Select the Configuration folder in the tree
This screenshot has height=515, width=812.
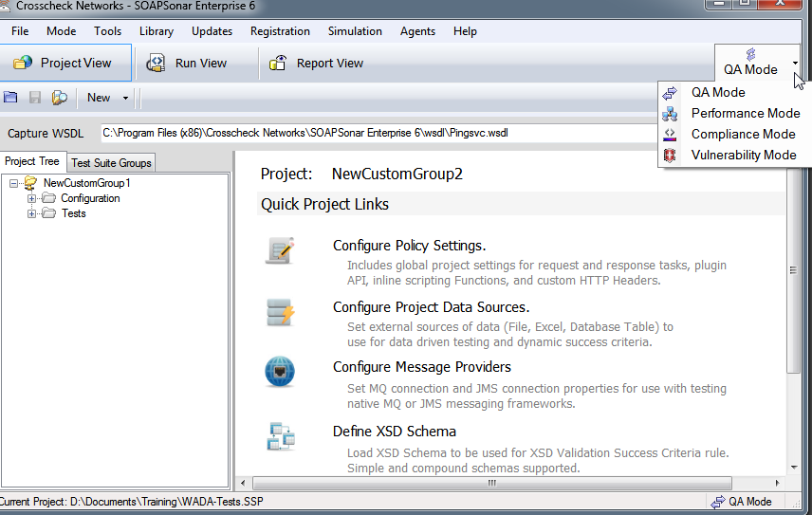(x=90, y=198)
